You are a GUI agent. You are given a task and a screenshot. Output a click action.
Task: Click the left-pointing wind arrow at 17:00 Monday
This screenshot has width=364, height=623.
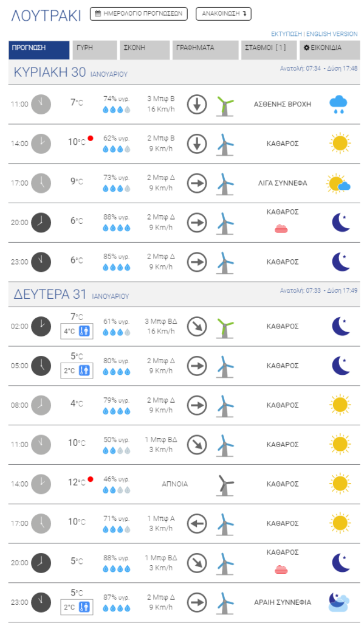(x=197, y=523)
